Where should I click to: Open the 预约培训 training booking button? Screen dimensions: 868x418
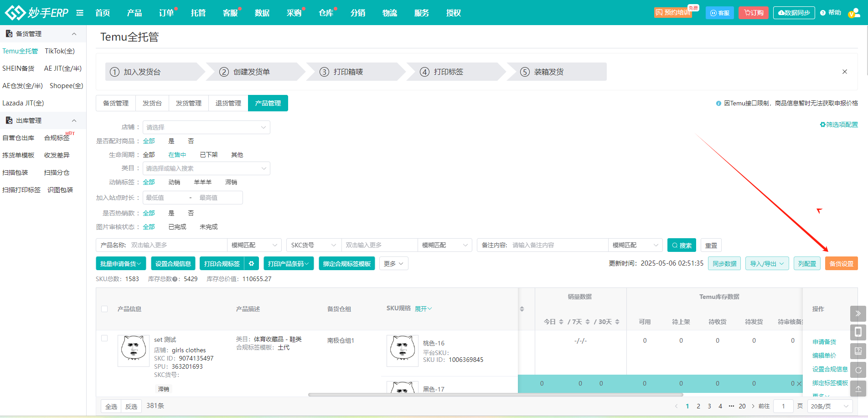click(673, 12)
